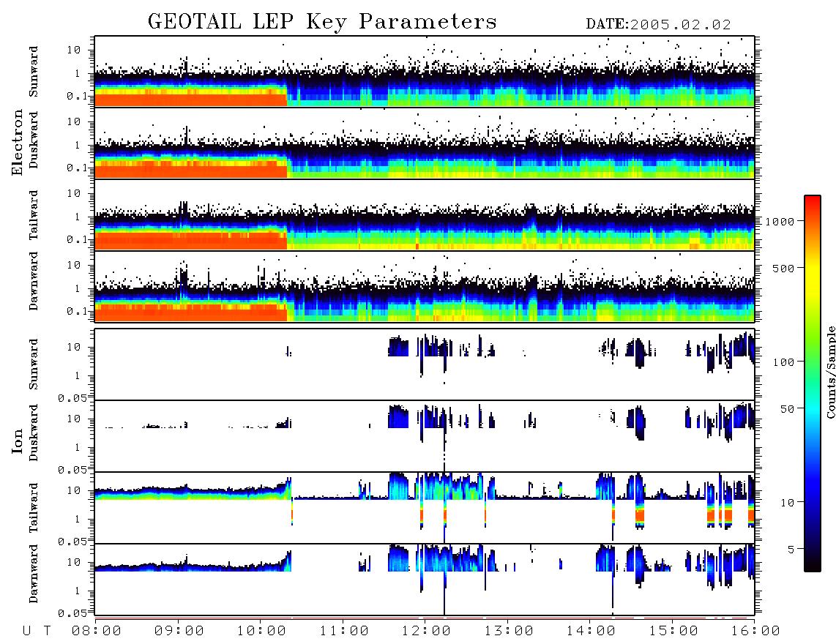Click the '1000' colorbar tick value
836x644 pixels.
780,221
